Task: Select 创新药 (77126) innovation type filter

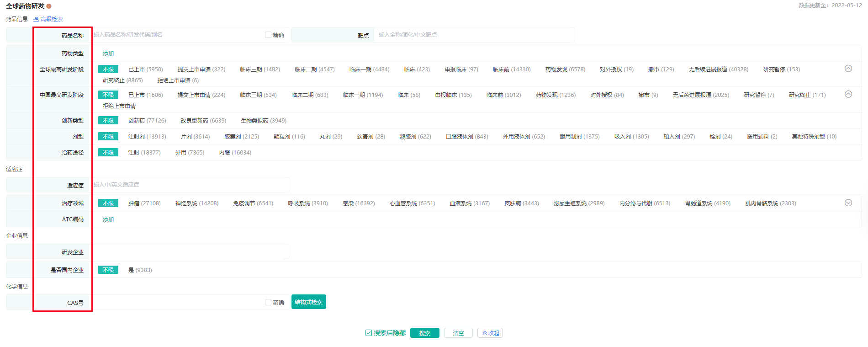Action: coord(147,121)
